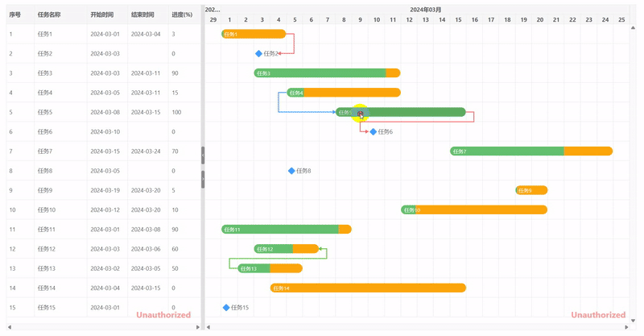
Task: Click the 任务10 Gantt bar
Action: [474, 209]
